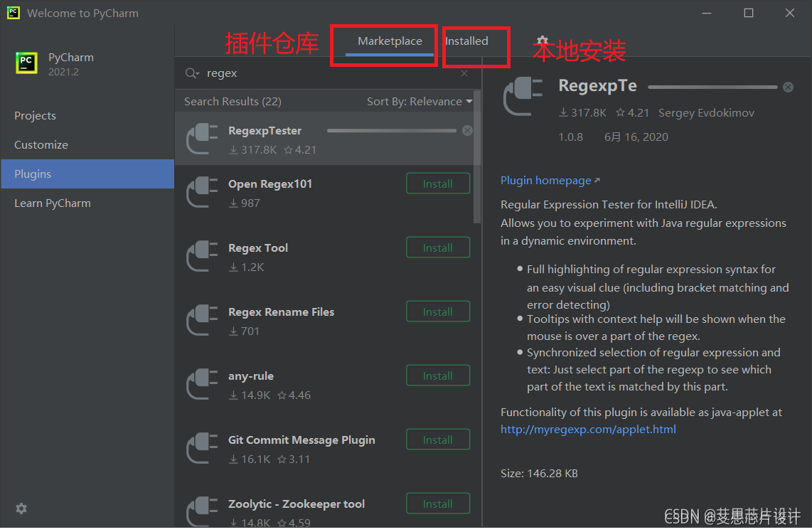Viewport: 812px width, 532px height.
Task: Click the download progress bar in the details panel
Action: pyautogui.click(x=712, y=87)
